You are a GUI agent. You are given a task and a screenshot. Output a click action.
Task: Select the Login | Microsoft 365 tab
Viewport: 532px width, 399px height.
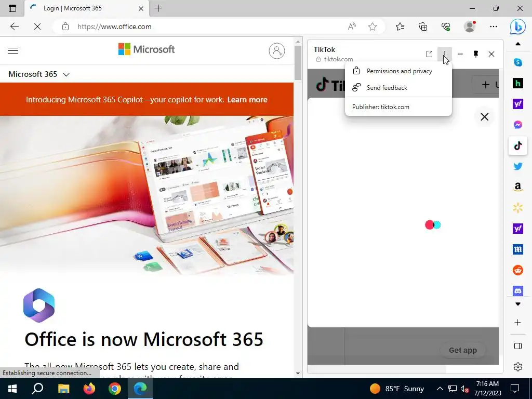(x=87, y=8)
